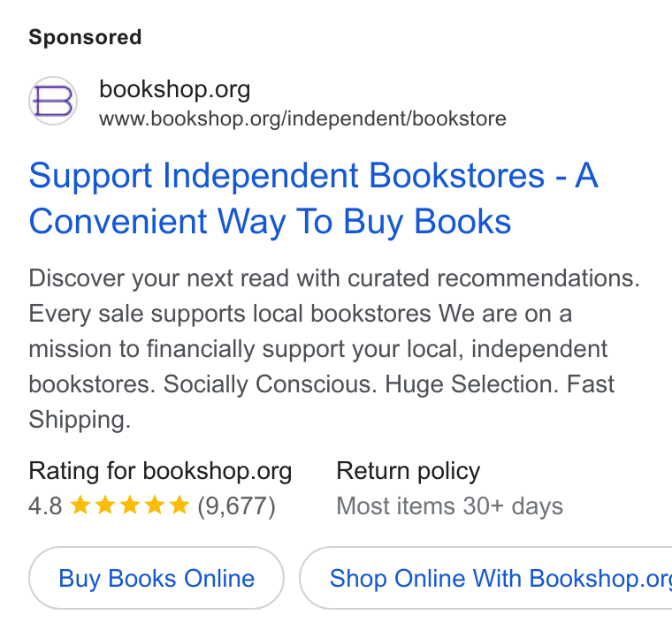
Task: Click the fifth gold rating star
Action: click(x=179, y=505)
